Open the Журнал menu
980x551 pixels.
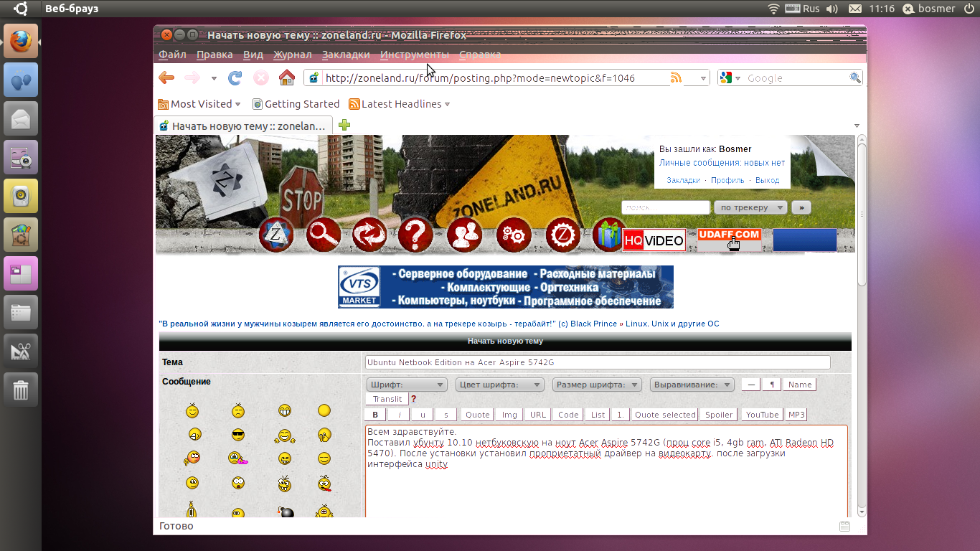tap(293, 55)
